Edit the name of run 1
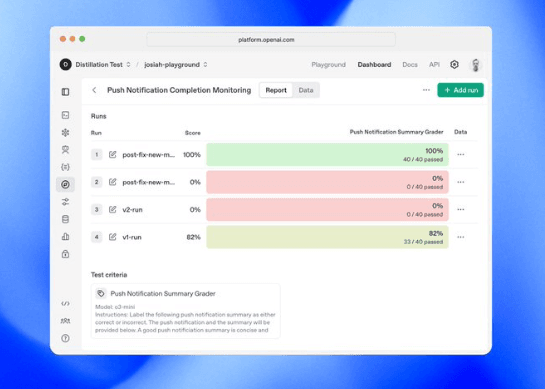The height and width of the screenshot is (389, 545). click(113, 154)
